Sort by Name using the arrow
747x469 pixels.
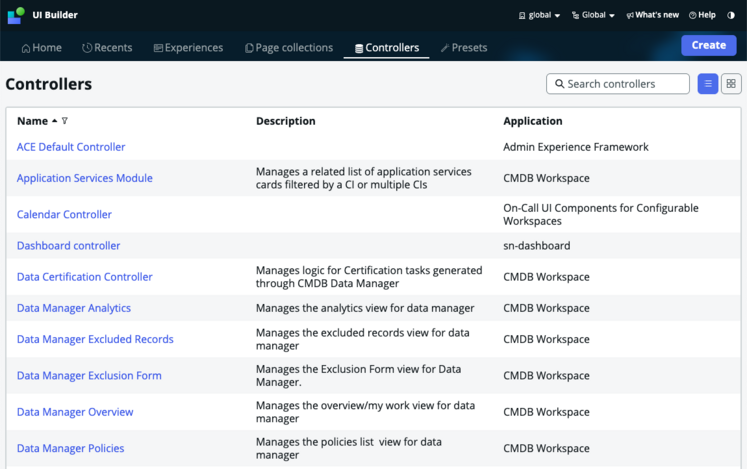pos(55,121)
